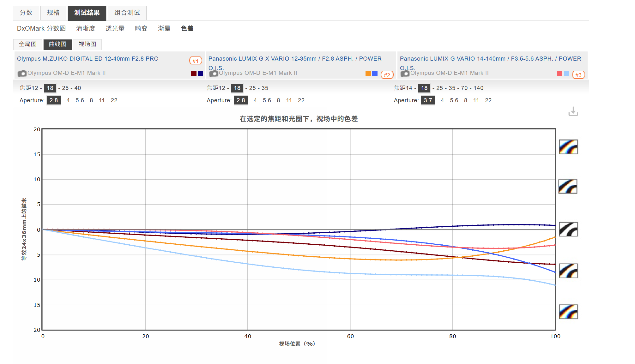
Task: Click the blue swatch for lens #2
Action: pos(375,73)
